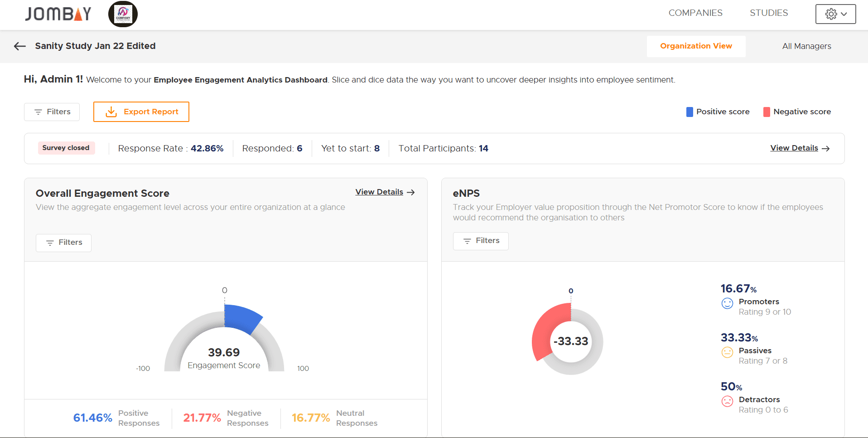868x438 pixels.
Task: Click the filter funnel icon on main Filters button
Action: pyautogui.click(x=39, y=112)
